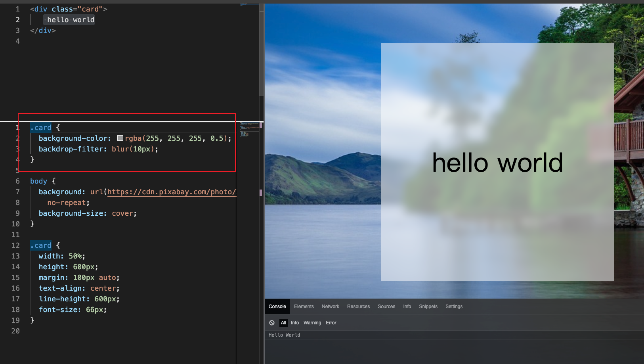644x364 pixels.
Task: Click the hello world card in preview
Action: tap(498, 162)
